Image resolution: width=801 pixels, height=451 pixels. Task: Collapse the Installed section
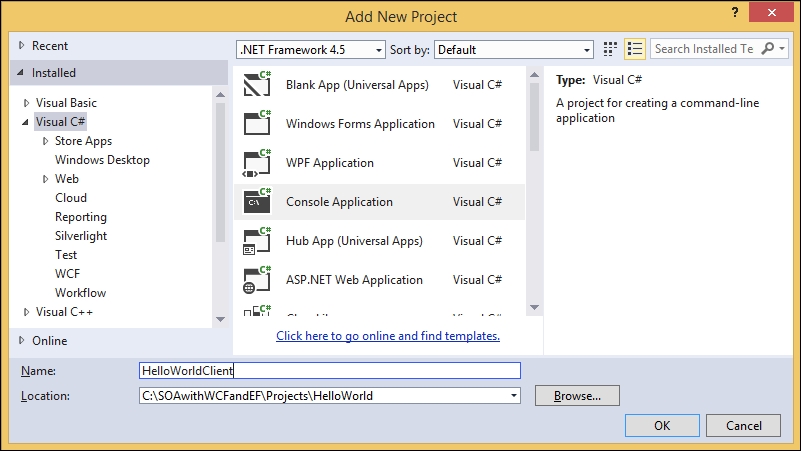20,73
